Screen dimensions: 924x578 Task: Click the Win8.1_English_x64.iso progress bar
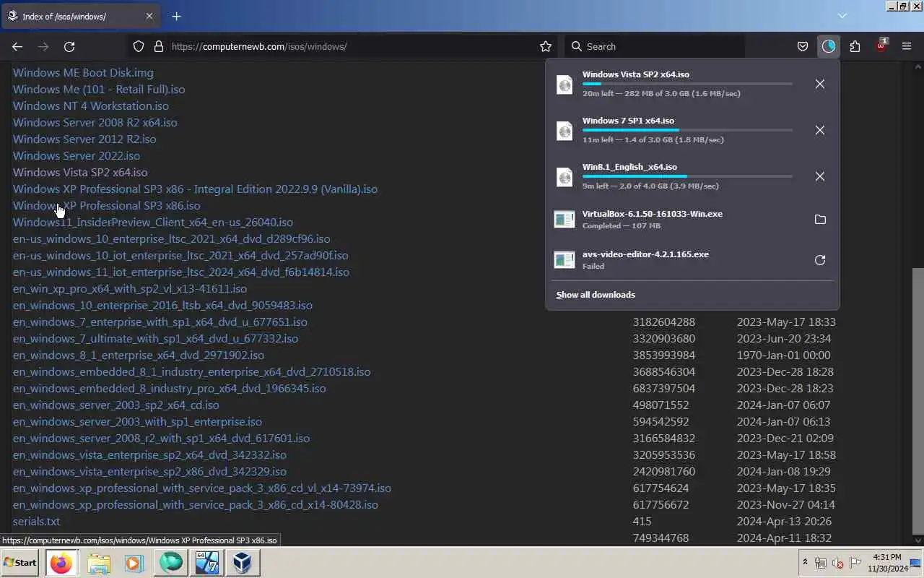click(x=687, y=176)
